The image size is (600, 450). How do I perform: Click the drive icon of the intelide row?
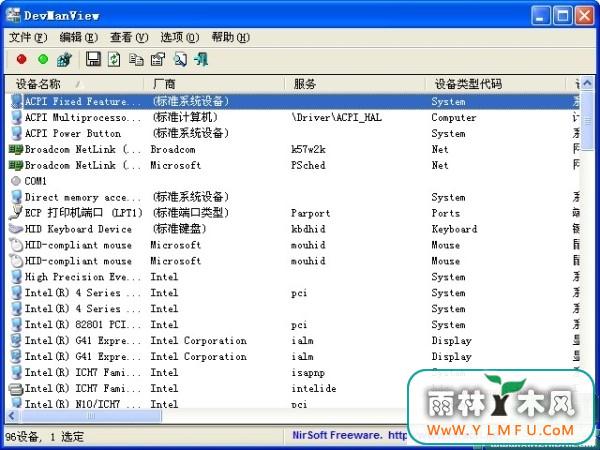[16, 389]
